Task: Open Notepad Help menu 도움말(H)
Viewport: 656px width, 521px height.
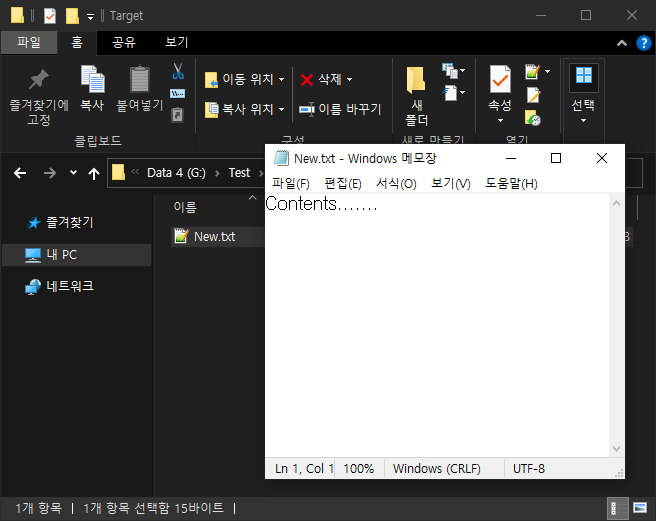Action: 511,183
